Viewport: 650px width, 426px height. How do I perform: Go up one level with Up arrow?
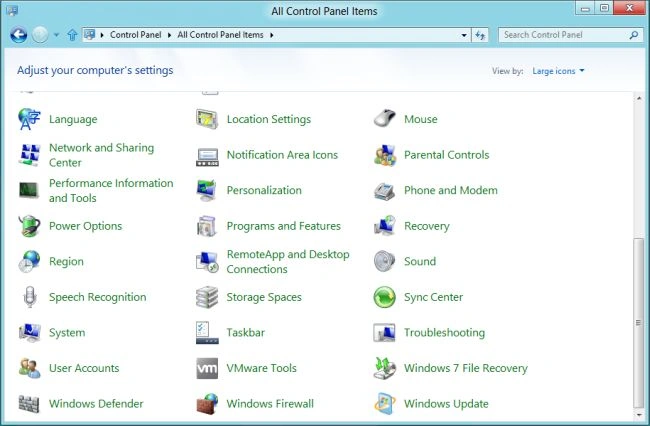(72, 35)
